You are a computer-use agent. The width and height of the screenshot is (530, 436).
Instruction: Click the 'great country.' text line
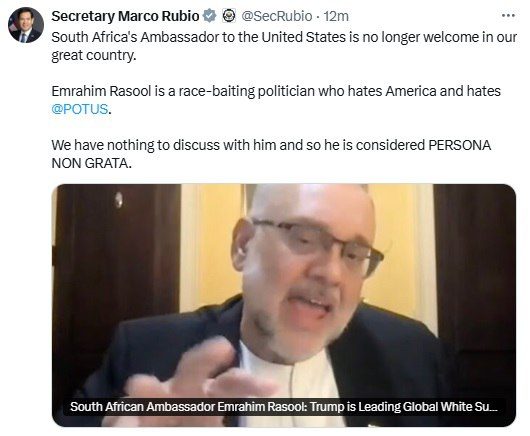[x=94, y=55]
